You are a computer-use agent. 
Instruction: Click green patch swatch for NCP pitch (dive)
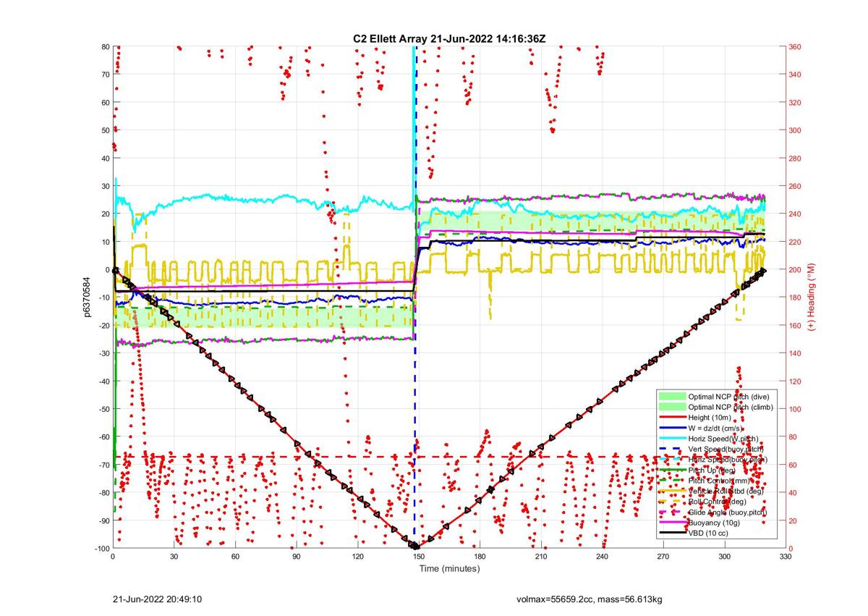coord(671,397)
